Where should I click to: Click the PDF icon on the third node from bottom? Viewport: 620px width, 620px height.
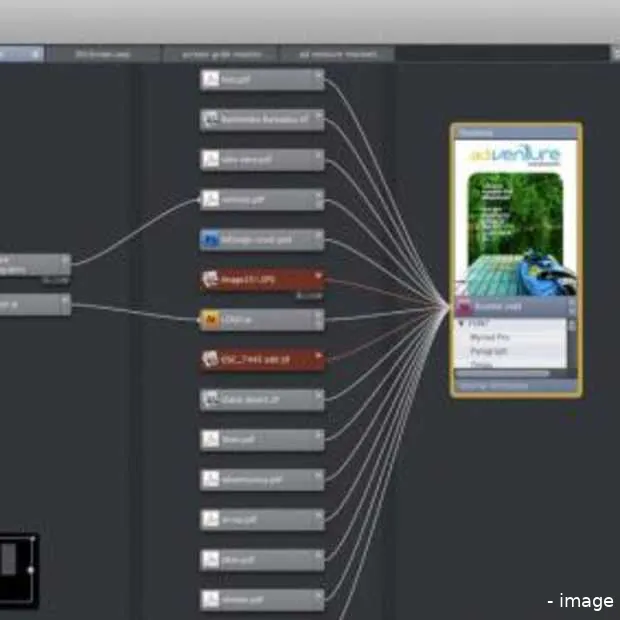pos(211,519)
